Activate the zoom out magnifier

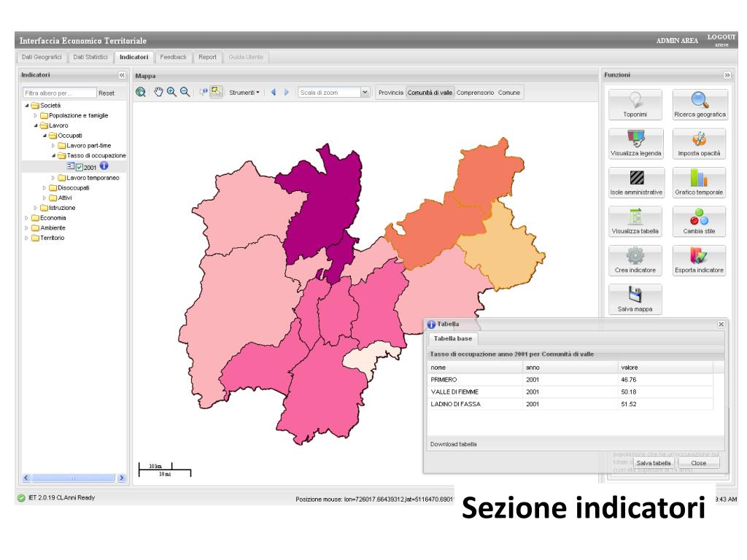185,93
